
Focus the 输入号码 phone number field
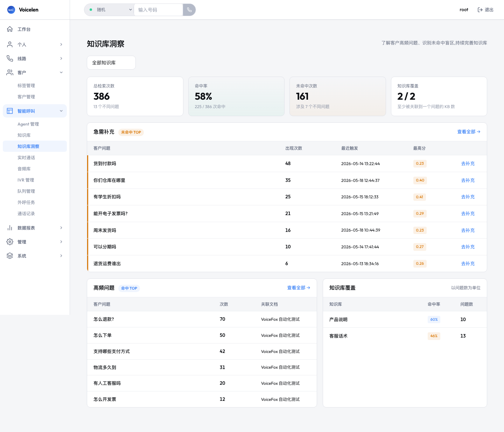coord(158,10)
